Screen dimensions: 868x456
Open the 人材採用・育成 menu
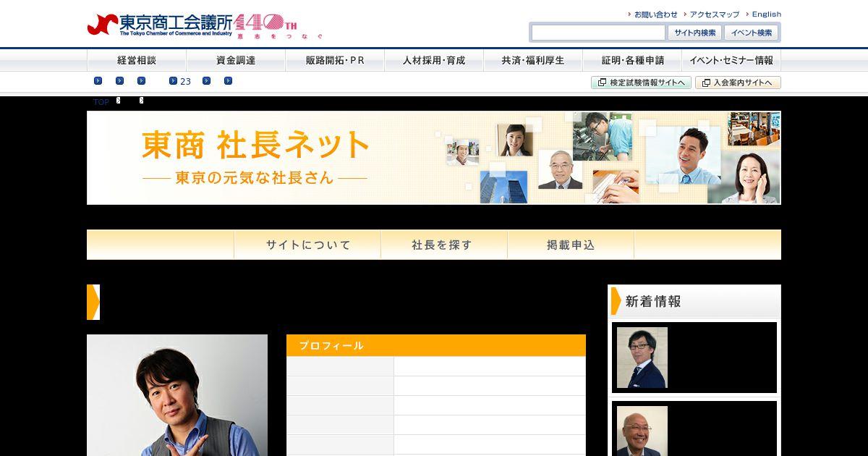click(x=434, y=60)
